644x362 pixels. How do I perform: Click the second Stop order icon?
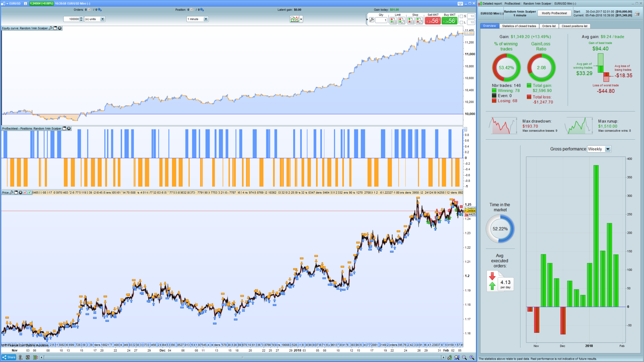coord(419,21)
